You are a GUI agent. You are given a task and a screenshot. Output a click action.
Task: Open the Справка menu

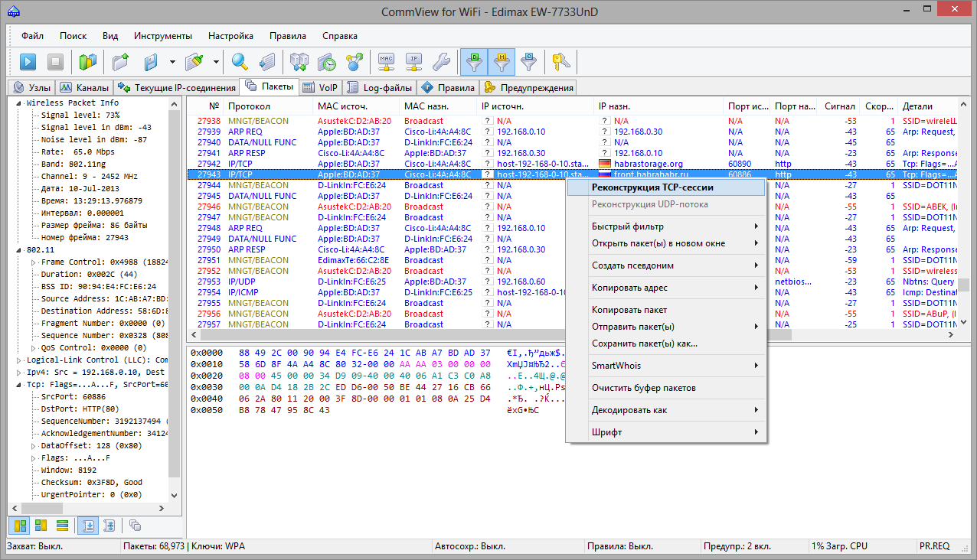[340, 36]
